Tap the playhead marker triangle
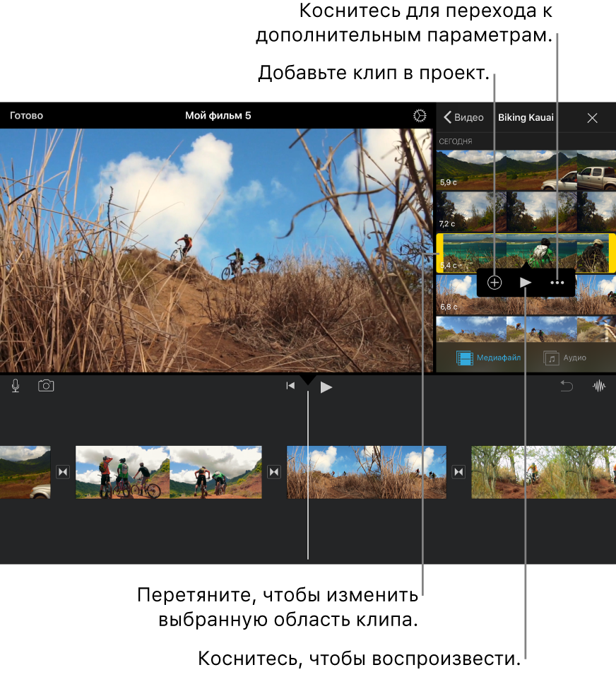This screenshot has height=677, width=616. tap(308, 379)
